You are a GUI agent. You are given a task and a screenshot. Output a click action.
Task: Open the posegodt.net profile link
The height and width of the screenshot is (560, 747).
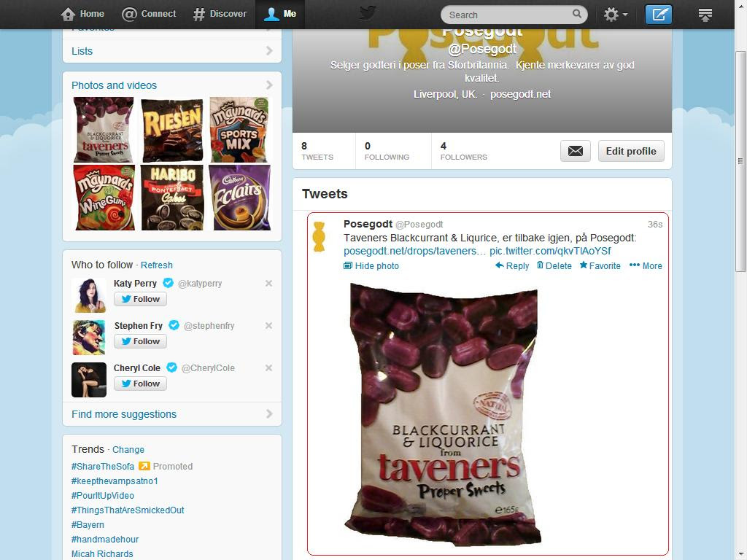point(520,94)
